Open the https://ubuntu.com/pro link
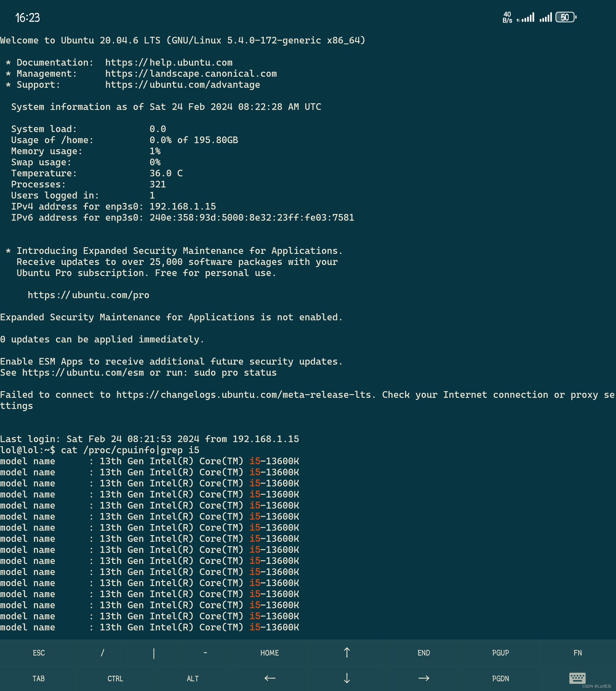This screenshot has height=691, width=616. click(88, 295)
